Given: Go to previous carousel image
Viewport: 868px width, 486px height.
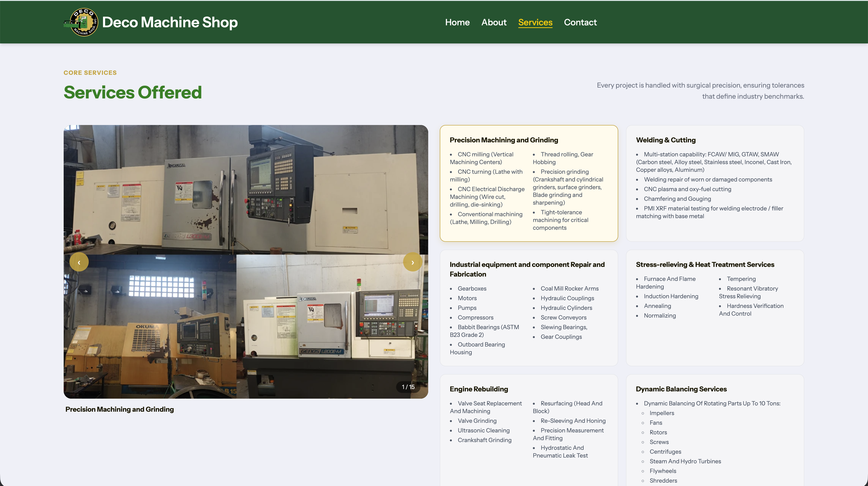Looking at the screenshot, I should click(79, 262).
